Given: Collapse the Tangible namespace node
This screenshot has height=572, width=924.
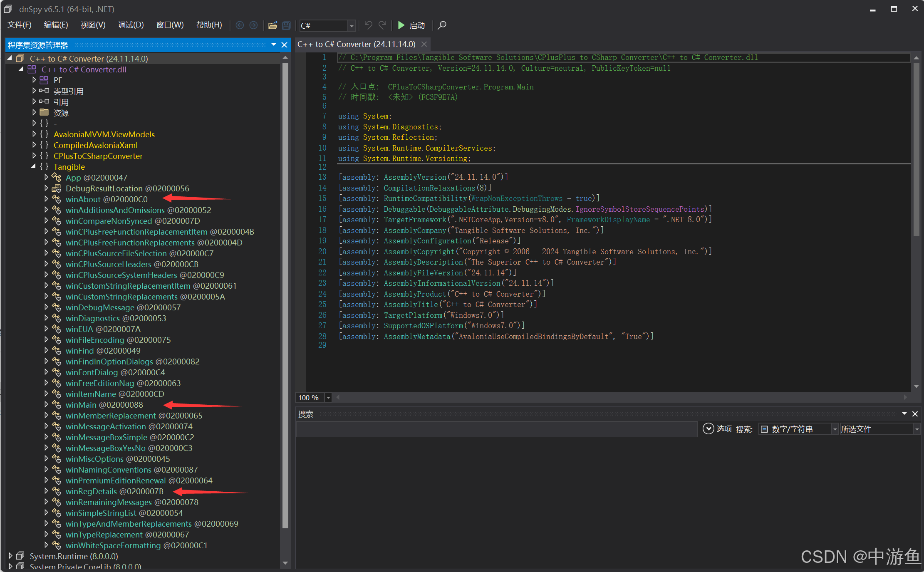Looking at the screenshot, I should (x=34, y=166).
